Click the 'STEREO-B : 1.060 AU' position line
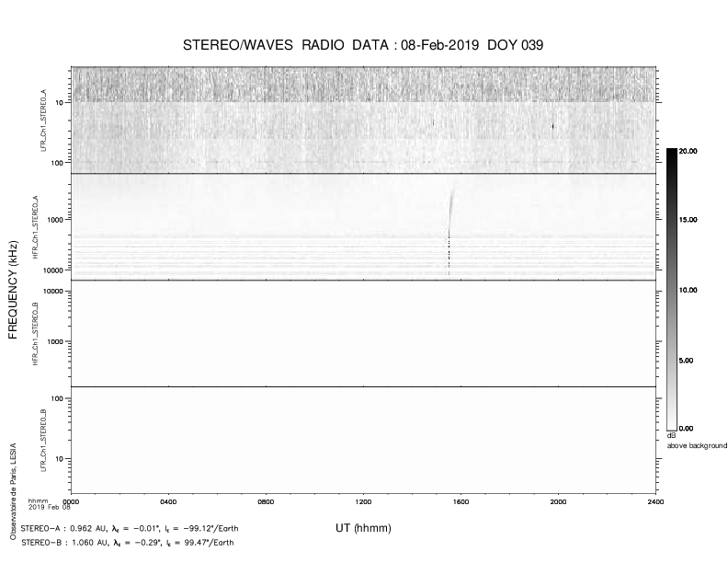The width and height of the screenshot is (728, 563). tap(128, 543)
